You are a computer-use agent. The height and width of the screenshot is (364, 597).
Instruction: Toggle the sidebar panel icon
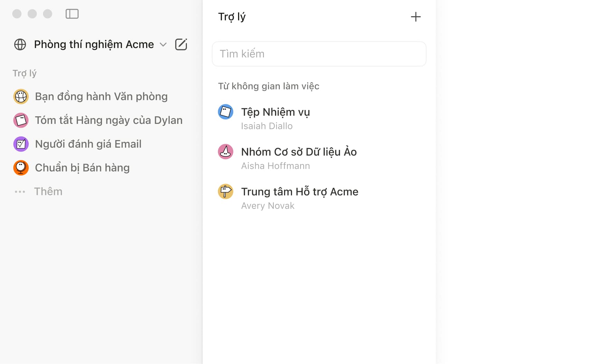tap(72, 14)
